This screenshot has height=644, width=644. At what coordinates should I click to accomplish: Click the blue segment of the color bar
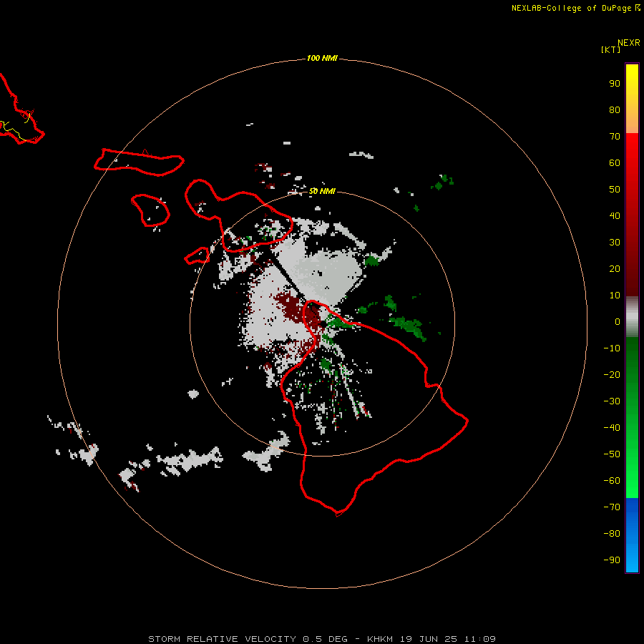click(632, 535)
